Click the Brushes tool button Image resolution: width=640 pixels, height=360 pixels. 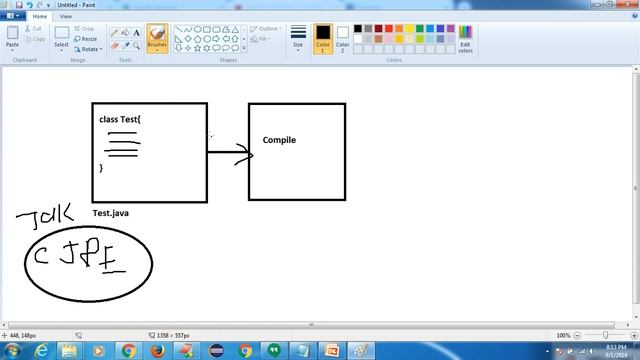coord(157,38)
